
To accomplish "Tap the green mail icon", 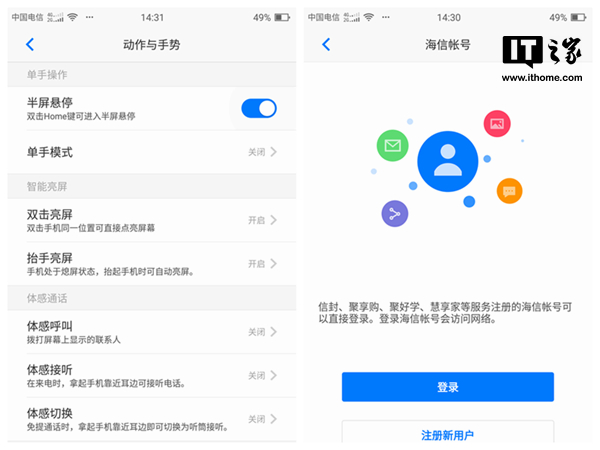I will 393,145.
